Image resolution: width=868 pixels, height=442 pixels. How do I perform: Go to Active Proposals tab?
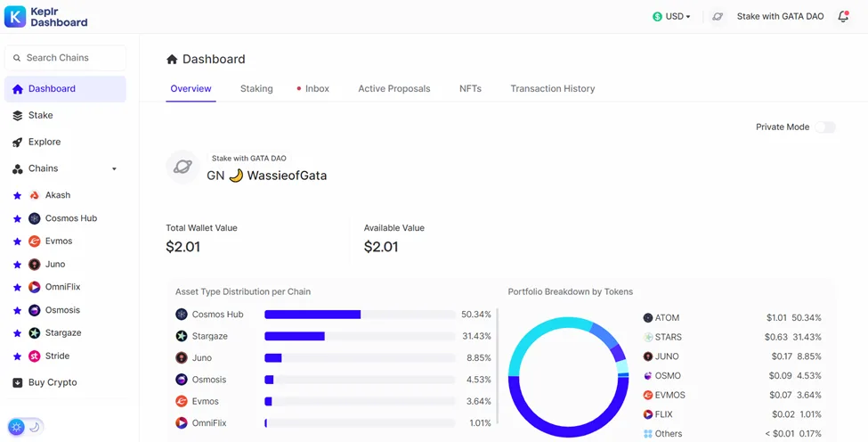click(x=394, y=88)
